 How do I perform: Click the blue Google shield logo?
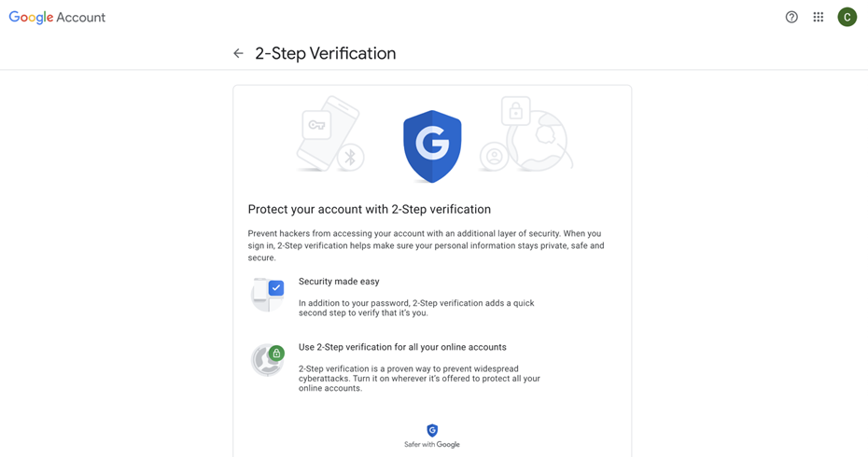click(432, 146)
